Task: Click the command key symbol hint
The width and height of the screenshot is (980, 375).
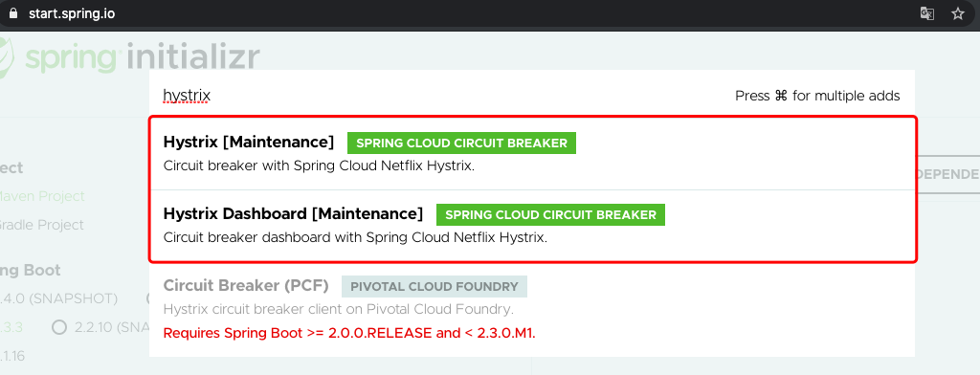Action: coord(781,96)
